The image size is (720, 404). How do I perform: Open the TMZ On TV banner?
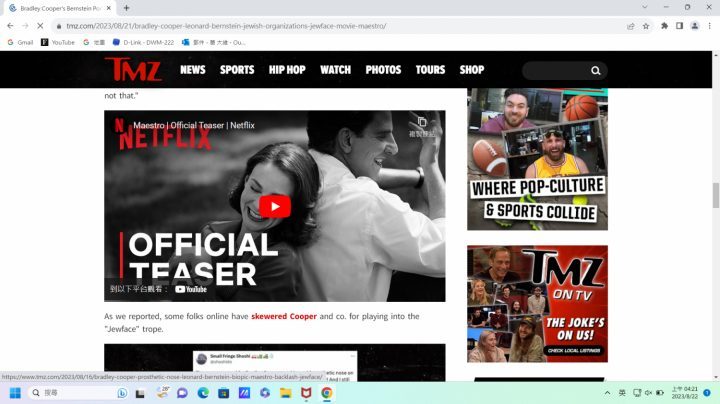tap(537, 304)
